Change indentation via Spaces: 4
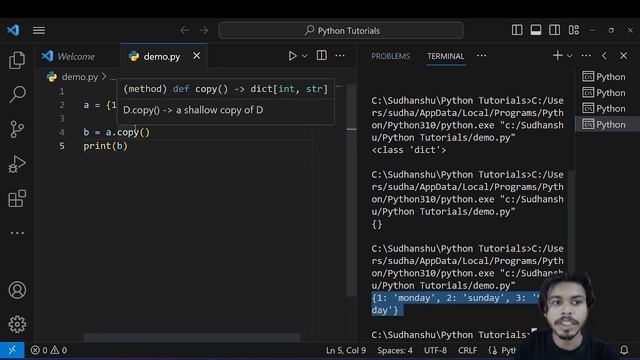The width and height of the screenshot is (640, 360). [x=395, y=351]
